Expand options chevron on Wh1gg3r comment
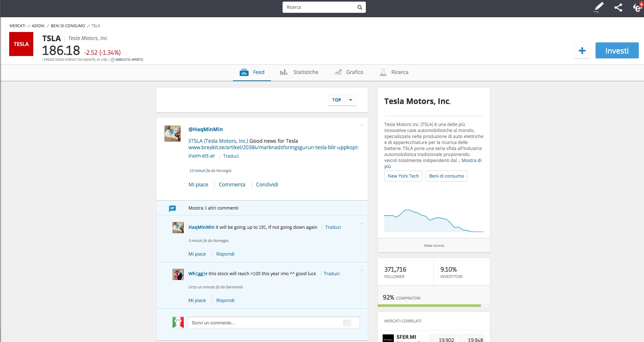Image resolution: width=644 pixels, height=342 pixels. 361,270
